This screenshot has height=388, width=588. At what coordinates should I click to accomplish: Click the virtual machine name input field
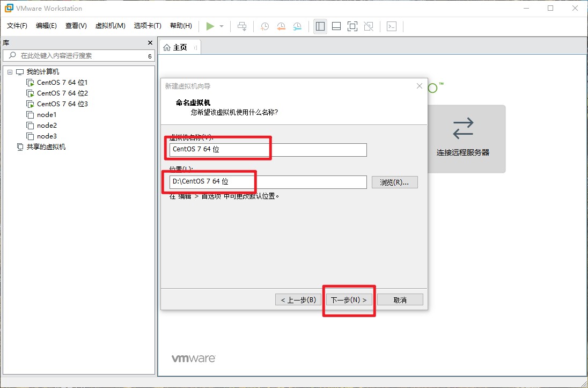(268, 149)
